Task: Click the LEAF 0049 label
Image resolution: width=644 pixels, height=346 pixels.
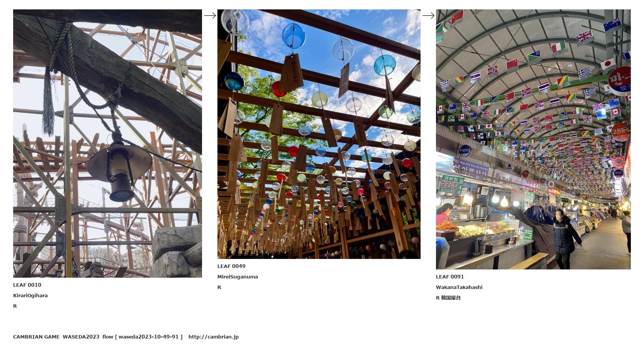Action: pos(231,266)
